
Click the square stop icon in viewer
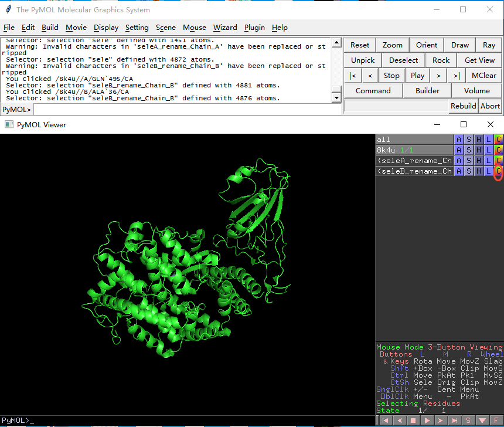[x=413, y=421]
